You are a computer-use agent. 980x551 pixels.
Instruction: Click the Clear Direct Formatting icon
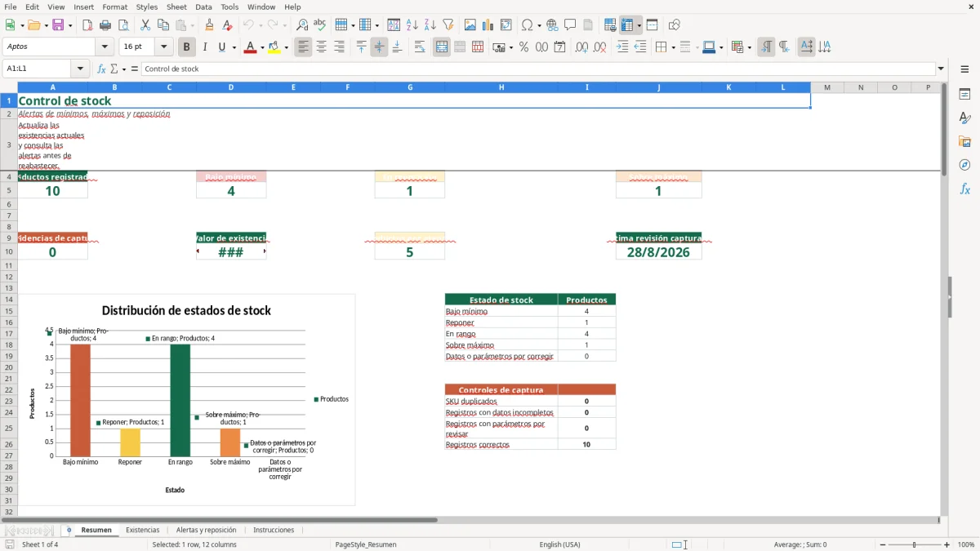(x=227, y=25)
